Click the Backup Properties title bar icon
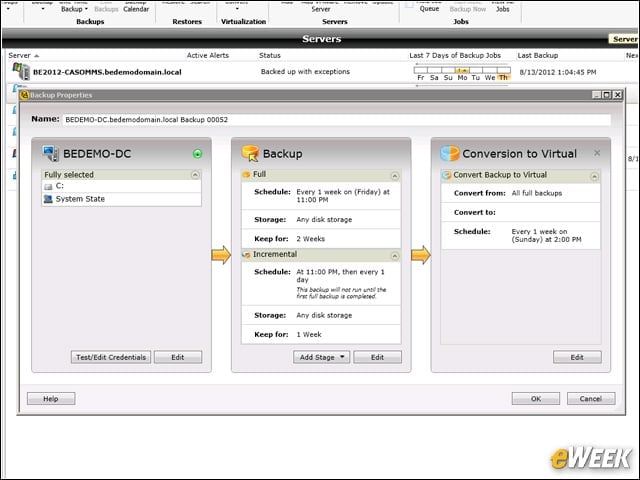This screenshot has height=480, width=640. pos(24,95)
